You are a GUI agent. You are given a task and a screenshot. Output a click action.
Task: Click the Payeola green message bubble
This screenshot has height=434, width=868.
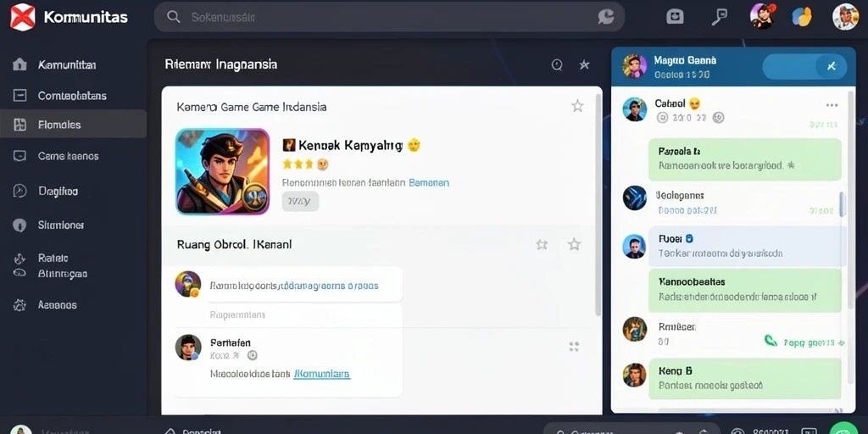744,159
